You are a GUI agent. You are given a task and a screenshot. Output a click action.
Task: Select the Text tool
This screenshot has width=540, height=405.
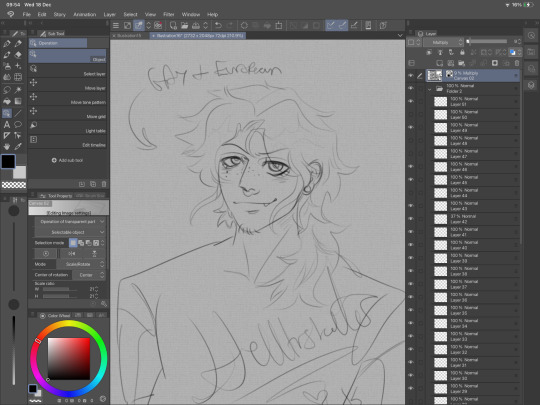click(7, 124)
